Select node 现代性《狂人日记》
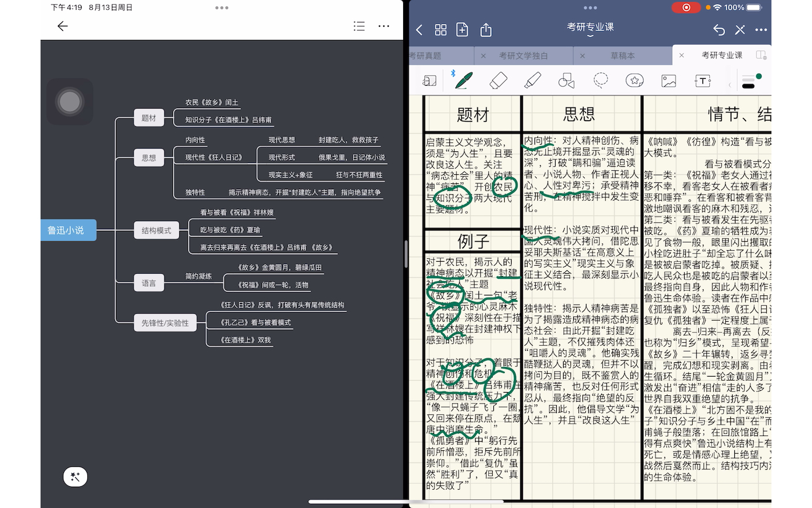The height and width of the screenshot is (508, 812). (x=214, y=157)
